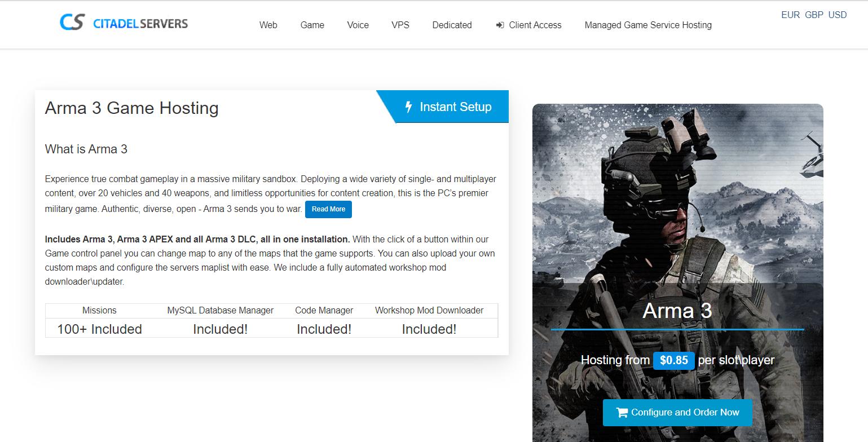Click the Code Manager header

click(324, 311)
